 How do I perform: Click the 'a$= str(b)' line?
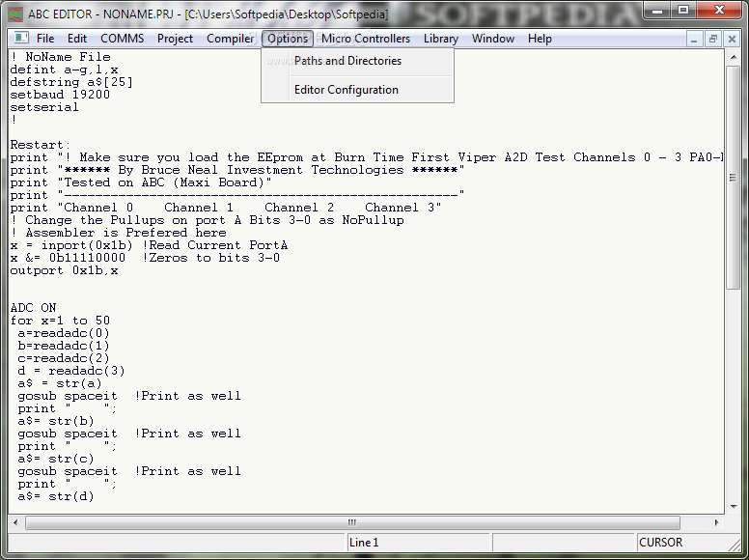56,421
